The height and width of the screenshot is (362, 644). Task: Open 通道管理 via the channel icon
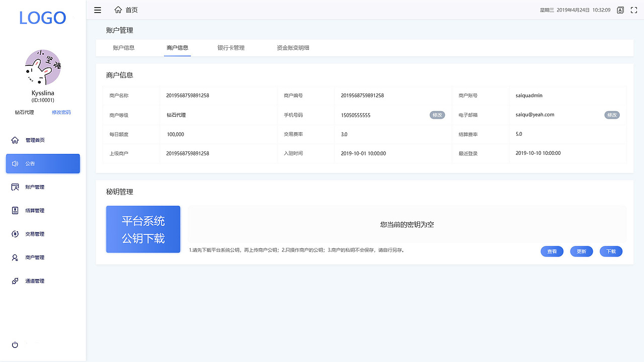(15, 281)
